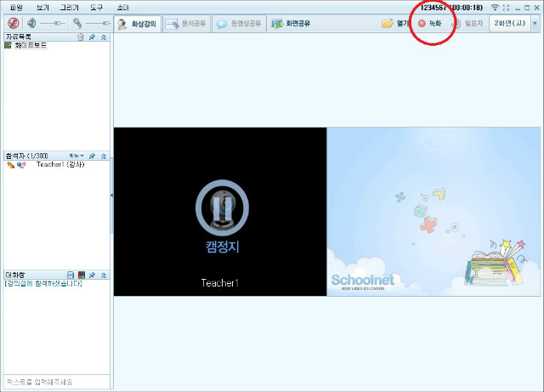Open the 도구 menu

pyautogui.click(x=96, y=7)
